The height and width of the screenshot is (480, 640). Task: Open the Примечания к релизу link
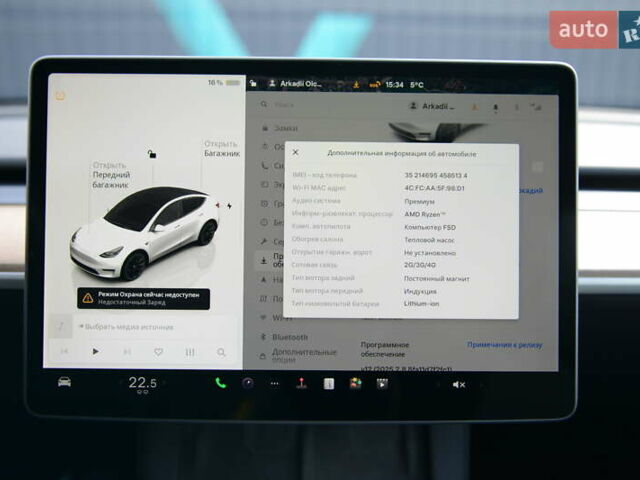coord(504,344)
